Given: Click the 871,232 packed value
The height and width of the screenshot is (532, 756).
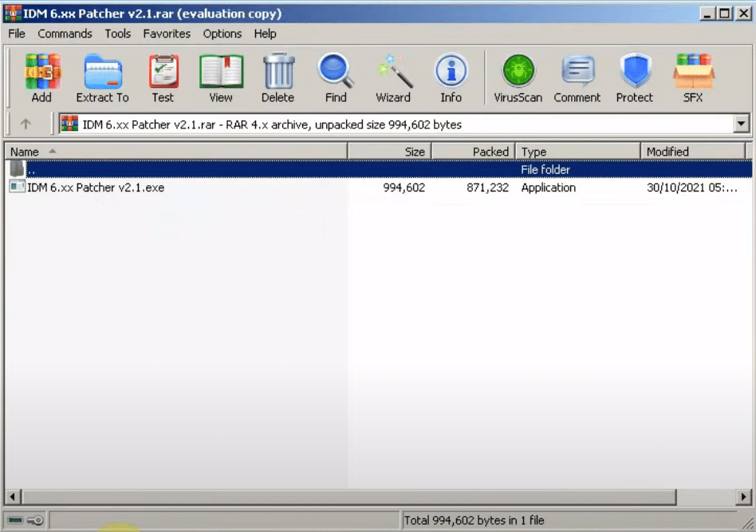Looking at the screenshot, I should click(x=487, y=187).
